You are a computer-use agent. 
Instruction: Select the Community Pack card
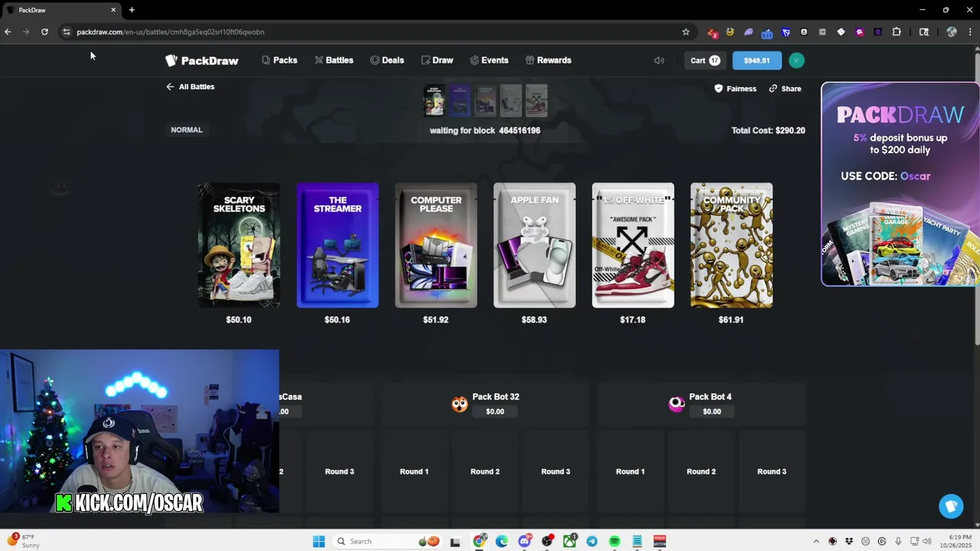(731, 245)
